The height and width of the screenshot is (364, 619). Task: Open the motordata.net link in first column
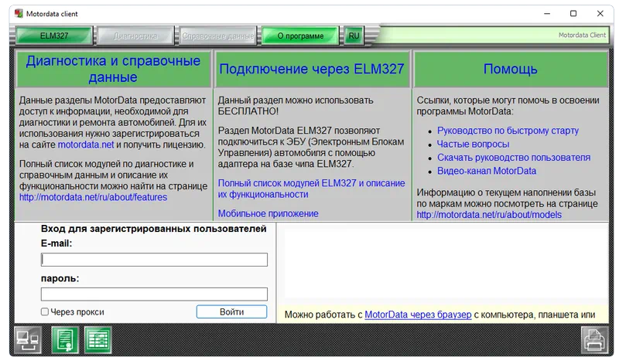86,145
